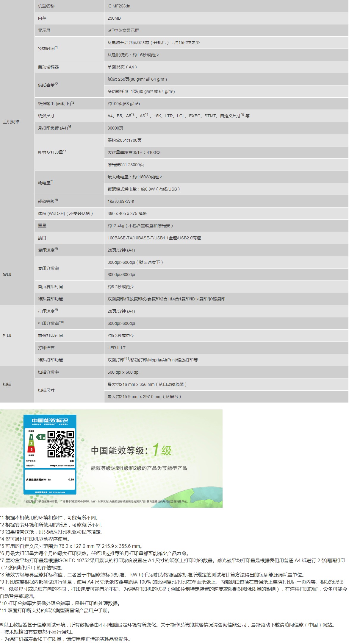Click the yellow number 2 energy rating band
The height and width of the screenshot is (644, 349).
[x=31, y=443]
